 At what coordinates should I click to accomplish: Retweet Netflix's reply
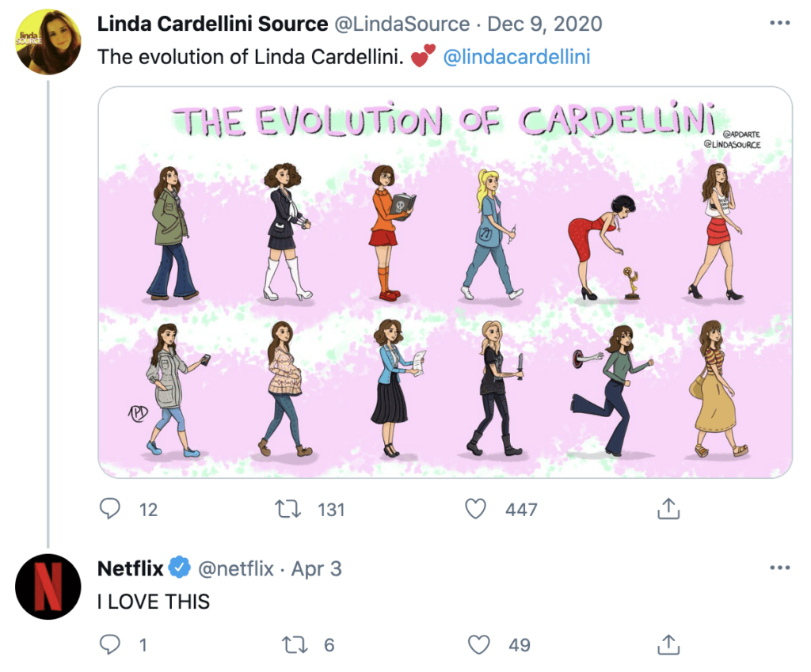[293, 645]
